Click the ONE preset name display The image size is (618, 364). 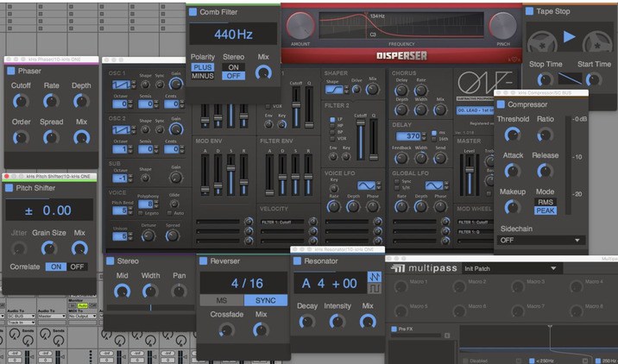(475, 110)
